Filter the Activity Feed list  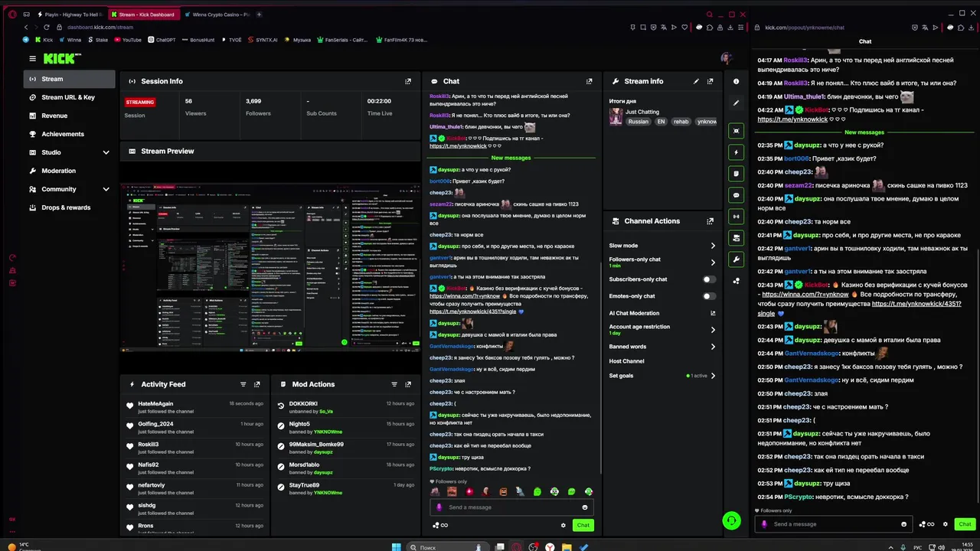[x=243, y=384]
